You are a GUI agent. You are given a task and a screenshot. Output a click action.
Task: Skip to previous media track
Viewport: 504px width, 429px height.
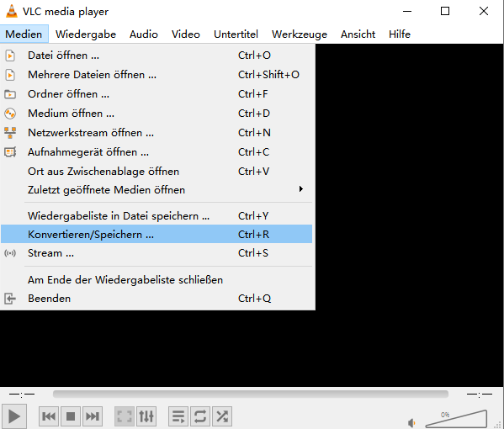(x=49, y=416)
